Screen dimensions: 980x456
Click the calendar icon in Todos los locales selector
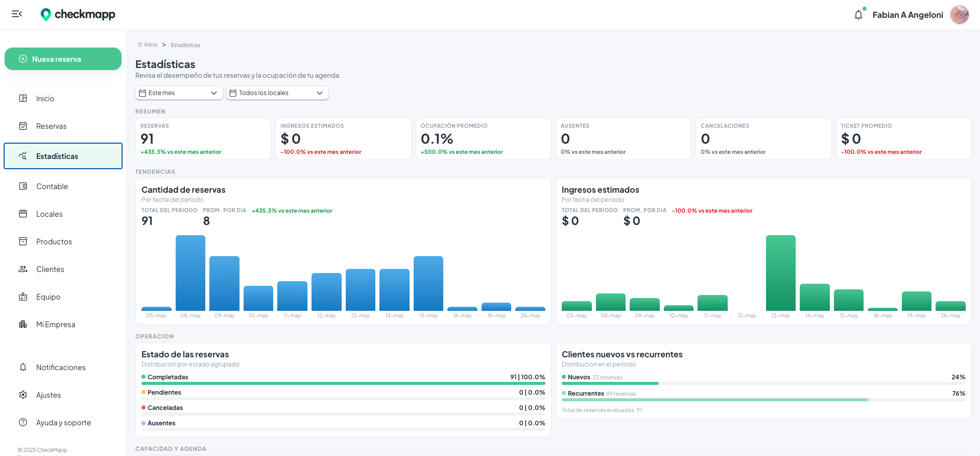[233, 93]
